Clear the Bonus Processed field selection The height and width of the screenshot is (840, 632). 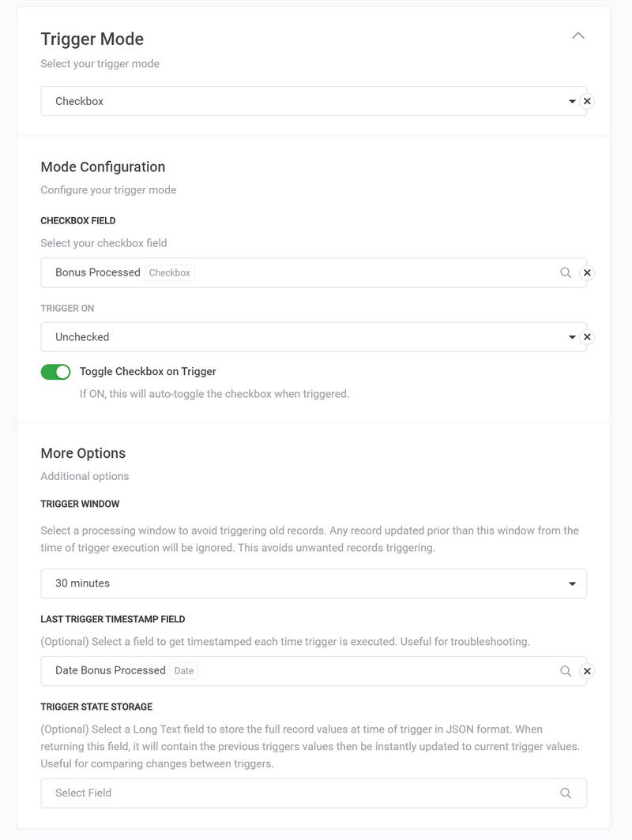point(587,272)
